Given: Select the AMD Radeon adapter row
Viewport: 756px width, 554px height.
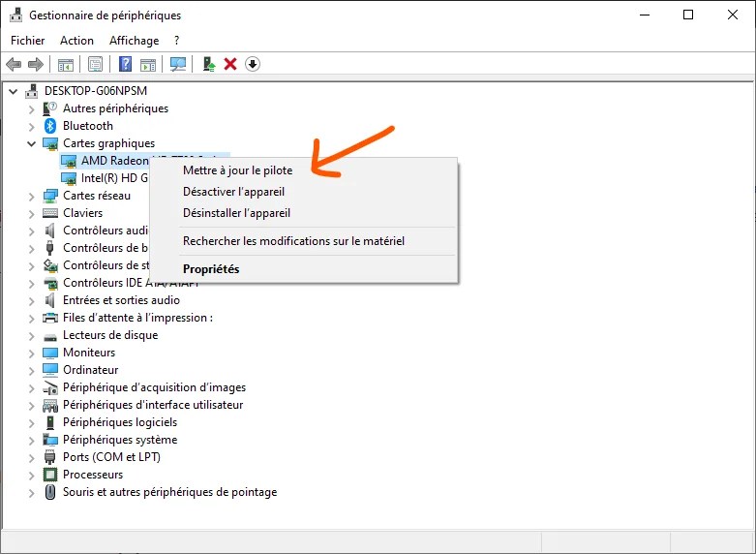Looking at the screenshot, I should [x=115, y=160].
